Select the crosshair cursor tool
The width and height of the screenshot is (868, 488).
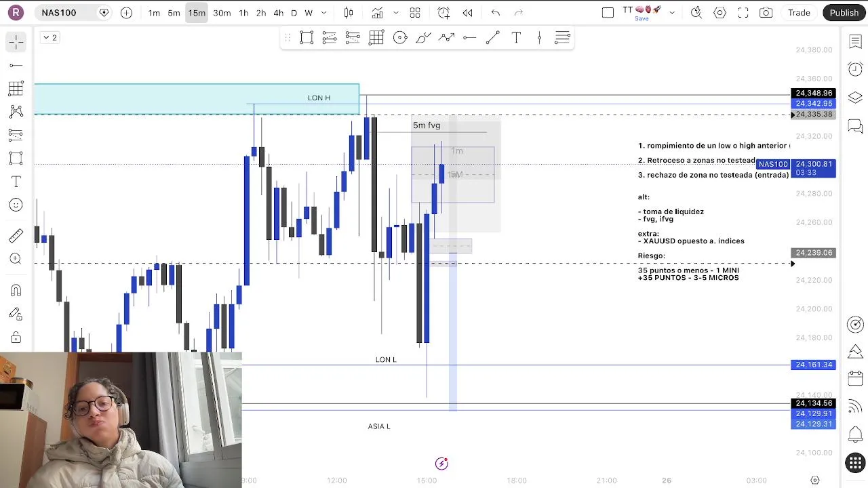click(x=16, y=42)
